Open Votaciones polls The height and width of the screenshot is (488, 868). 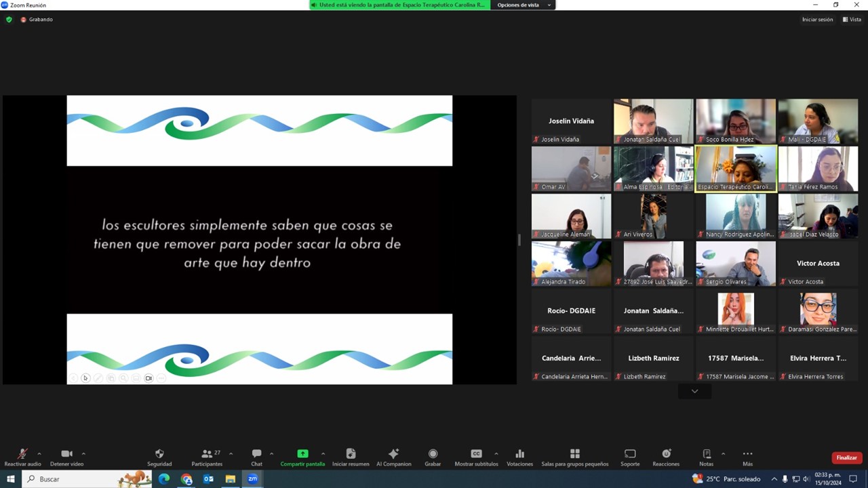pos(519,454)
